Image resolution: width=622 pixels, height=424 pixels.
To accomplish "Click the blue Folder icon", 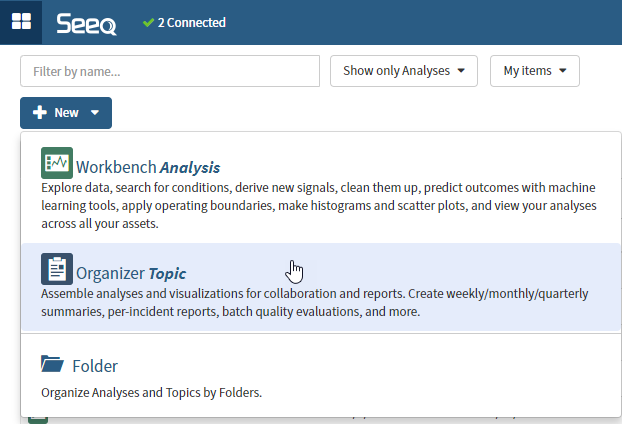I will tap(53, 364).
